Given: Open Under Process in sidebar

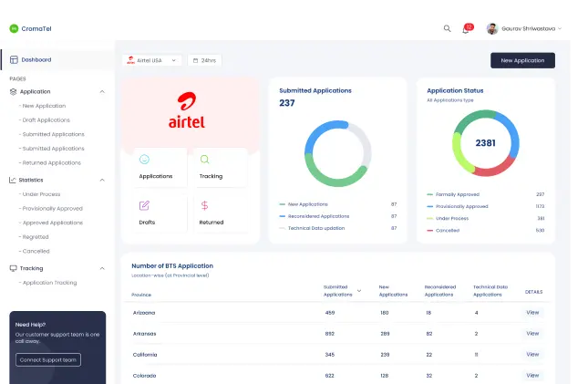Looking at the screenshot, I should (41, 194).
